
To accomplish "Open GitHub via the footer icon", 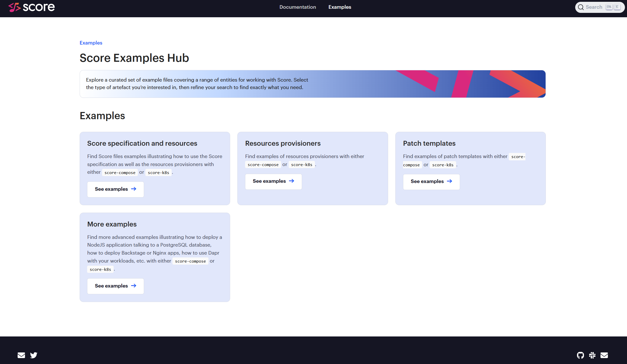I will click(581, 355).
